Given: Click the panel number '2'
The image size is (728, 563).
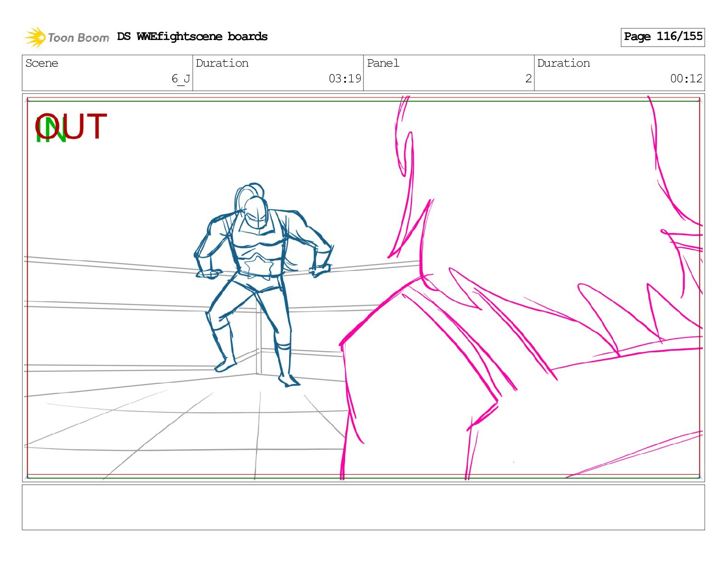Looking at the screenshot, I should click(x=529, y=79).
